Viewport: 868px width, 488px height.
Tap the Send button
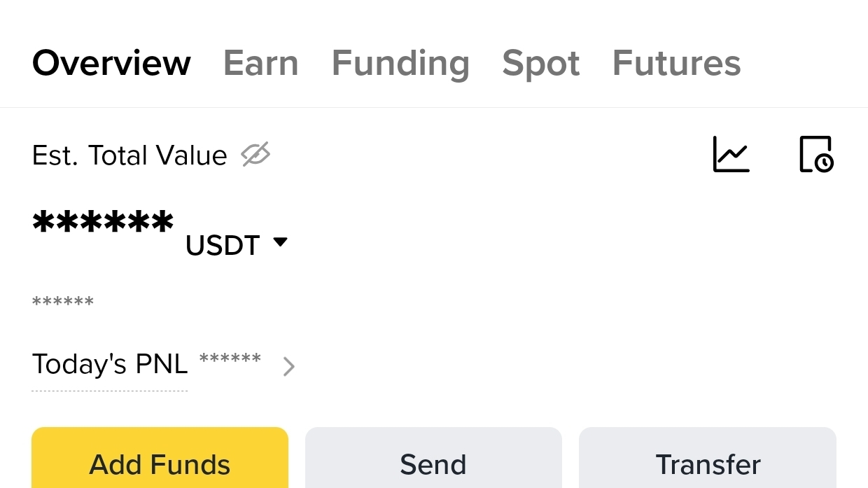[x=433, y=462]
